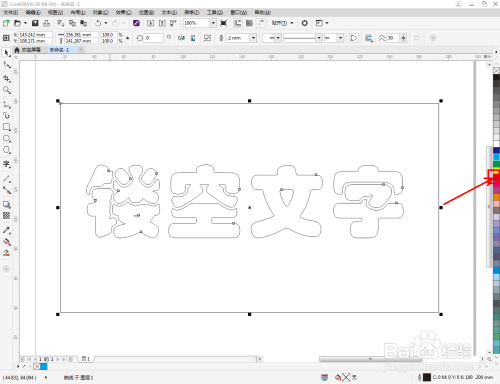Click the Cut icon in standard toolbar

(x=60, y=23)
